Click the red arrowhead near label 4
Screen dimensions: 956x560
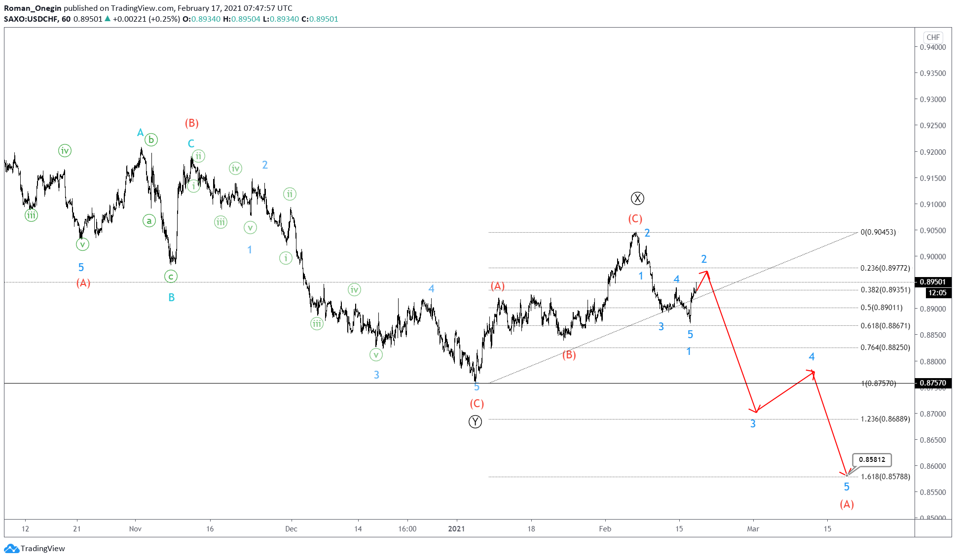click(812, 372)
